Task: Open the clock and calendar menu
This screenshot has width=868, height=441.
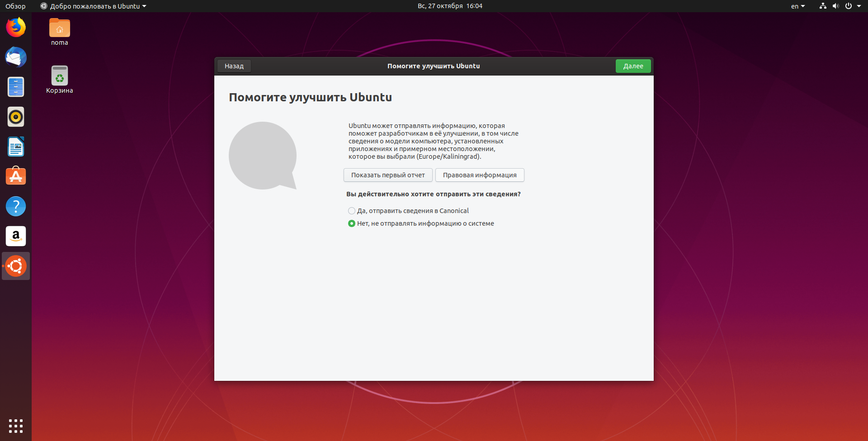Action: point(450,6)
